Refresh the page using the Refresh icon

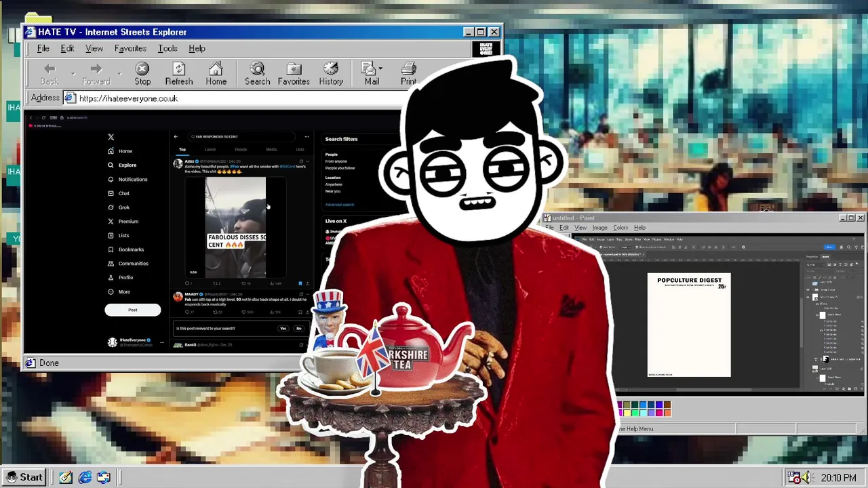pyautogui.click(x=179, y=74)
